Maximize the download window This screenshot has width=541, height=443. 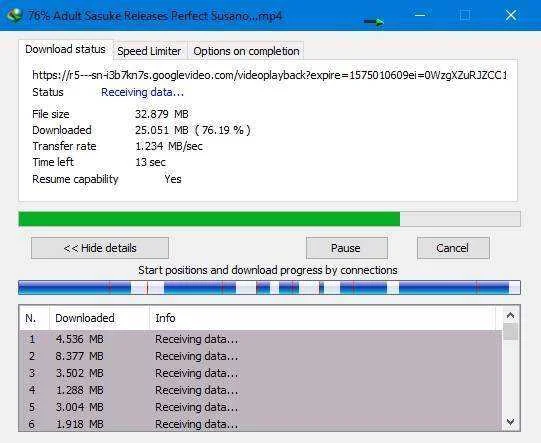click(465, 15)
